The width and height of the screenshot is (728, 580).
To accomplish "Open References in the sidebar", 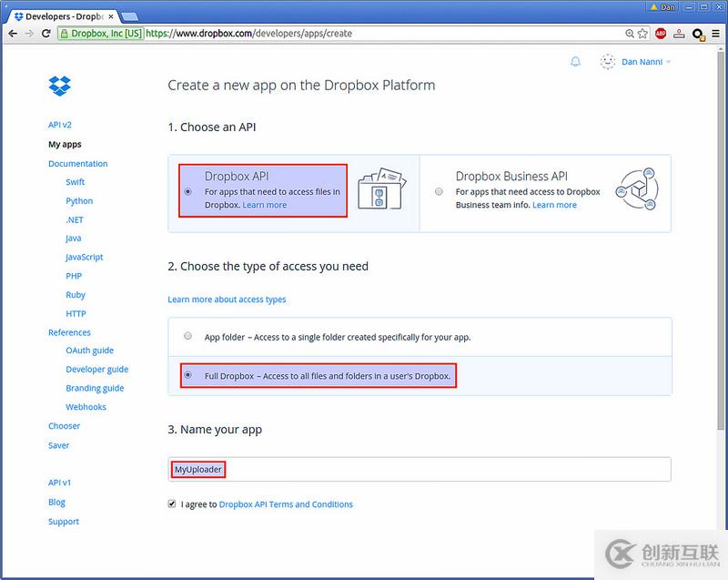I will click(x=70, y=332).
